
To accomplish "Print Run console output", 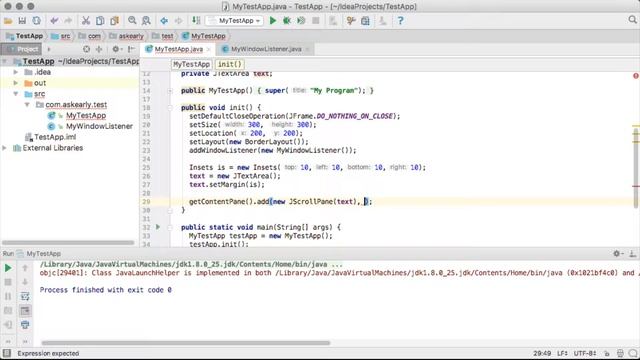I will click(25, 325).
